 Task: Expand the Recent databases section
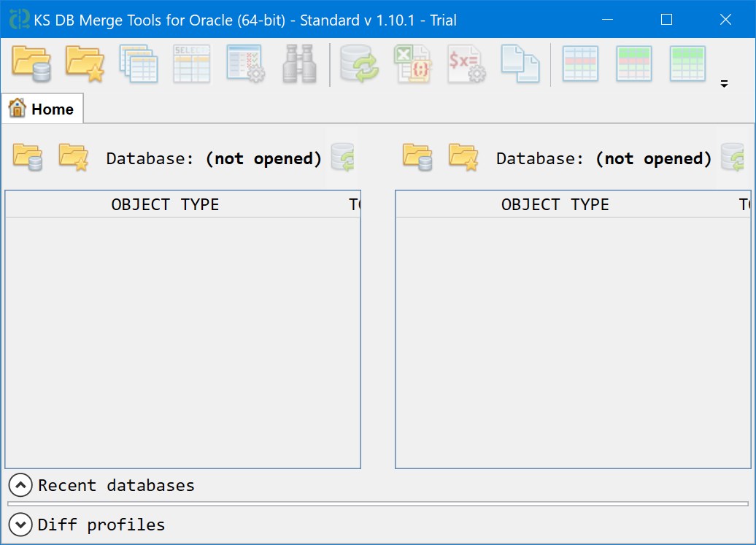point(20,485)
